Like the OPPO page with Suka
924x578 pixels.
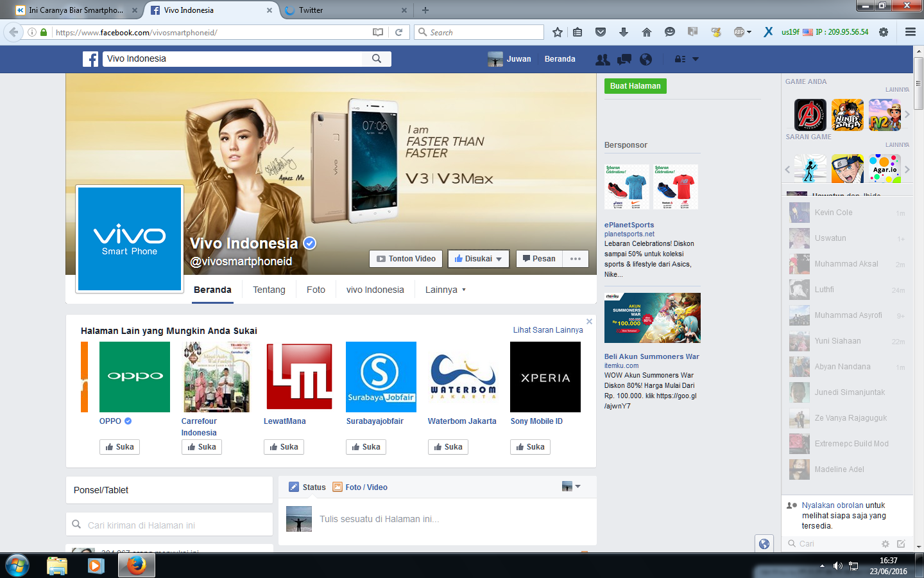coord(119,447)
